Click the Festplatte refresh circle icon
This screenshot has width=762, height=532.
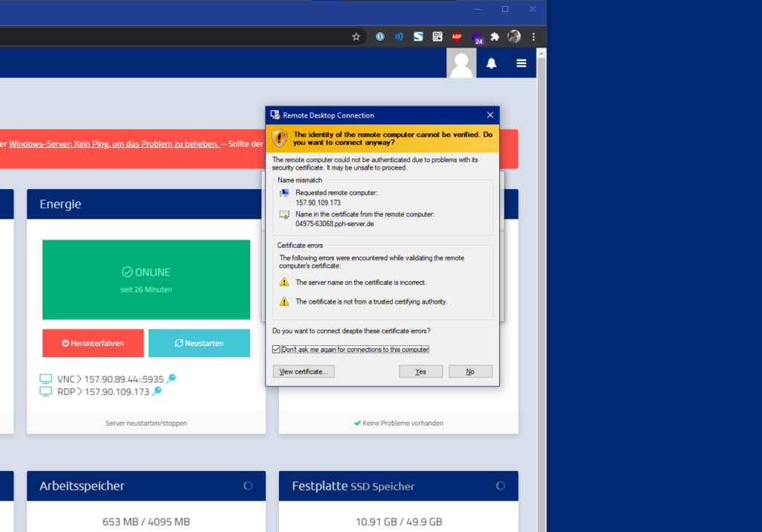pos(501,486)
